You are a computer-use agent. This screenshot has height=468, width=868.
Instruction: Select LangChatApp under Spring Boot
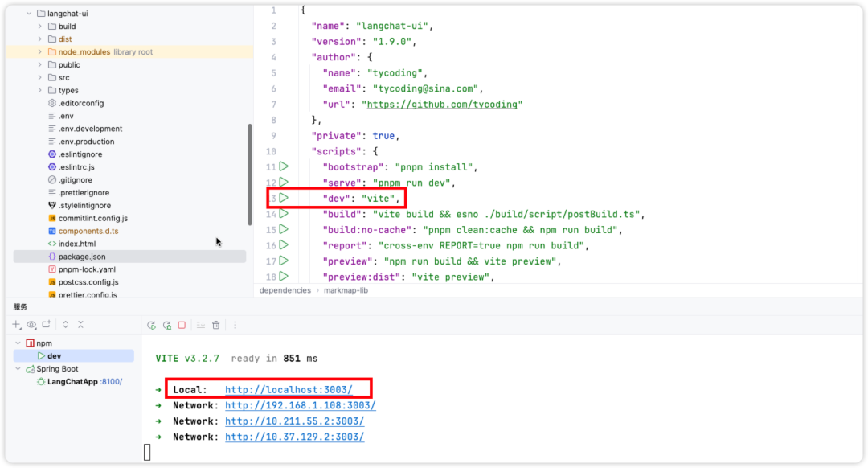coord(72,382)
